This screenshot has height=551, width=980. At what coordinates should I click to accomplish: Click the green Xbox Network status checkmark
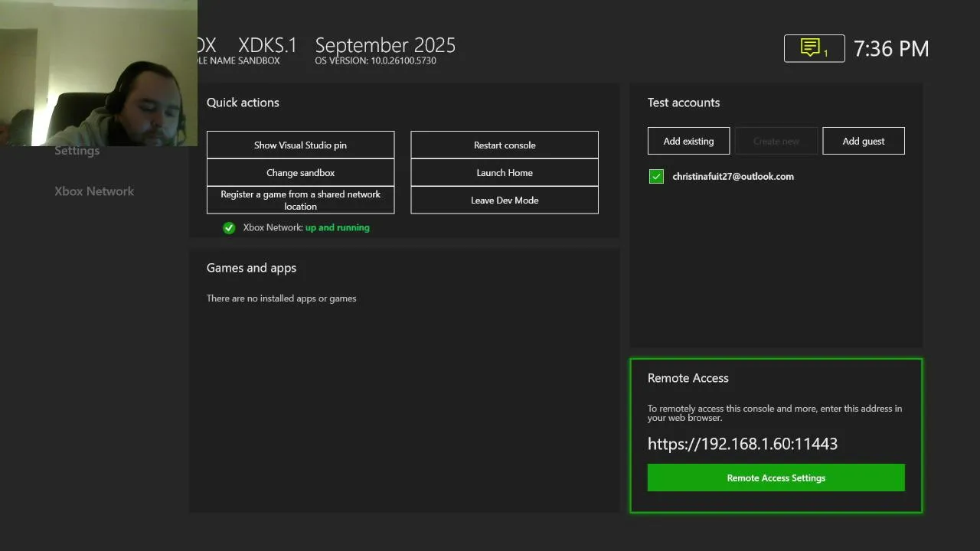(x=229, y=227)
